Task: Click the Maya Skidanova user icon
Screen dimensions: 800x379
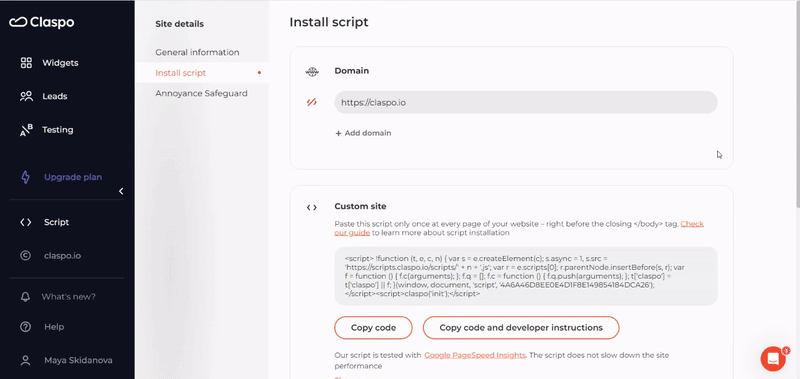Action: point(25,360)
